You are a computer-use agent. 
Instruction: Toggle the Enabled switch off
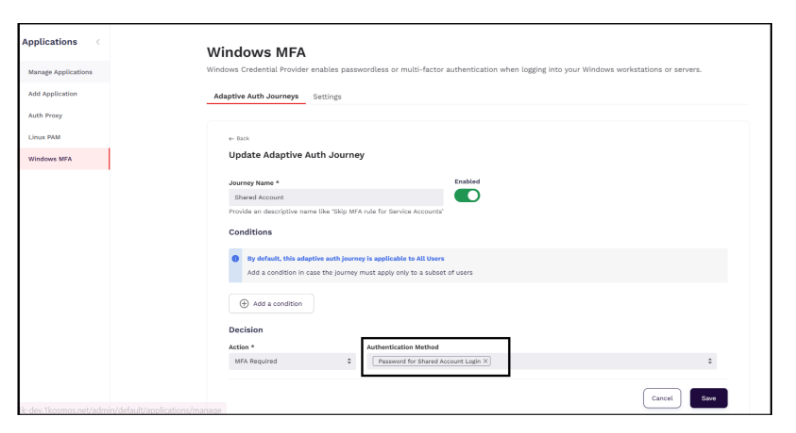(x=467, y=195)
